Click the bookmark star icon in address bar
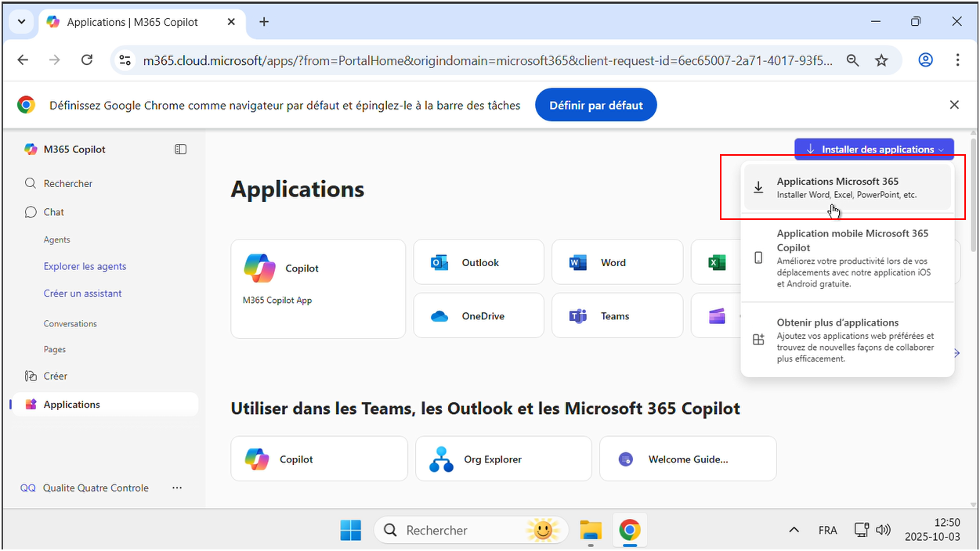The height and width of the screenshot is (551, 980). point(881,60)
